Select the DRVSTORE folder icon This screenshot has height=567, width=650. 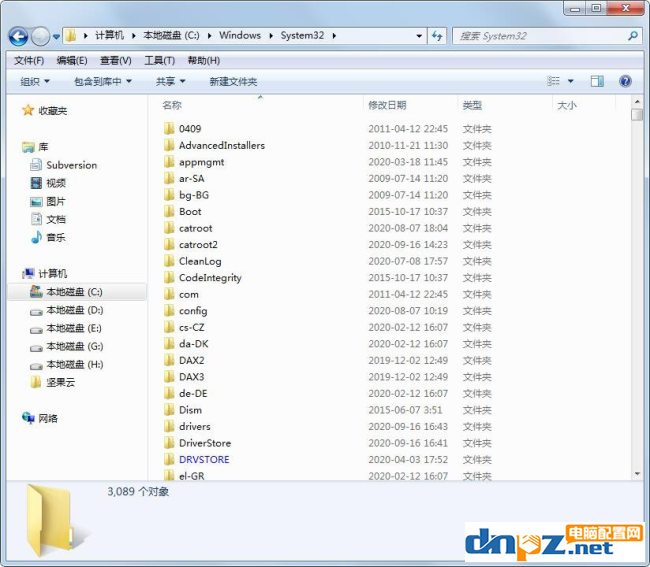(169, 460)
